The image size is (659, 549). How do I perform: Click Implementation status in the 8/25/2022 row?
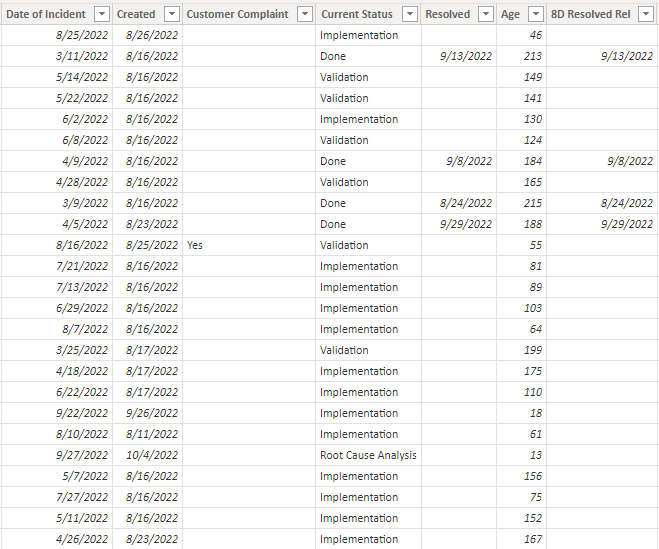tap(368, 35)
